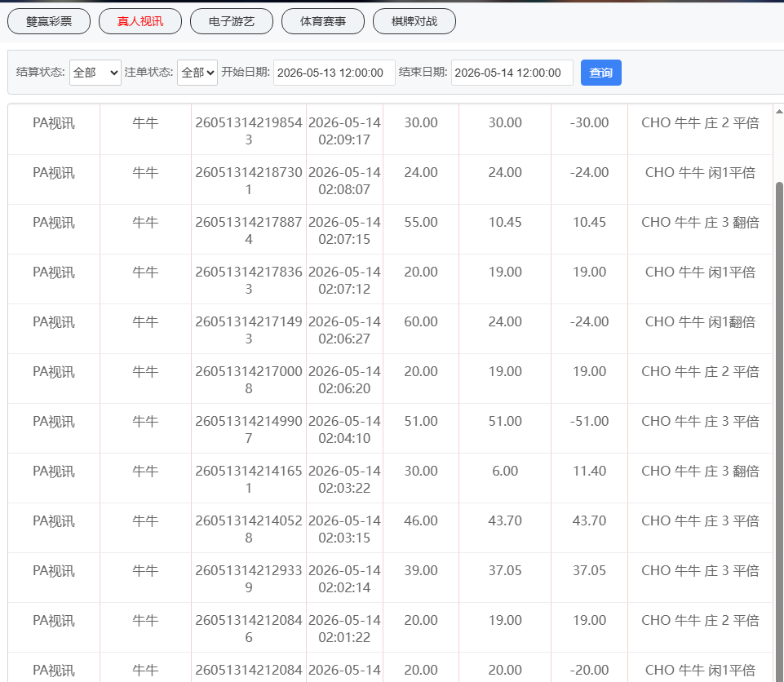Viewport: 784px width, 682px height.
Task: Go to 棋牌对战 tab
Action: coord(414,21)
